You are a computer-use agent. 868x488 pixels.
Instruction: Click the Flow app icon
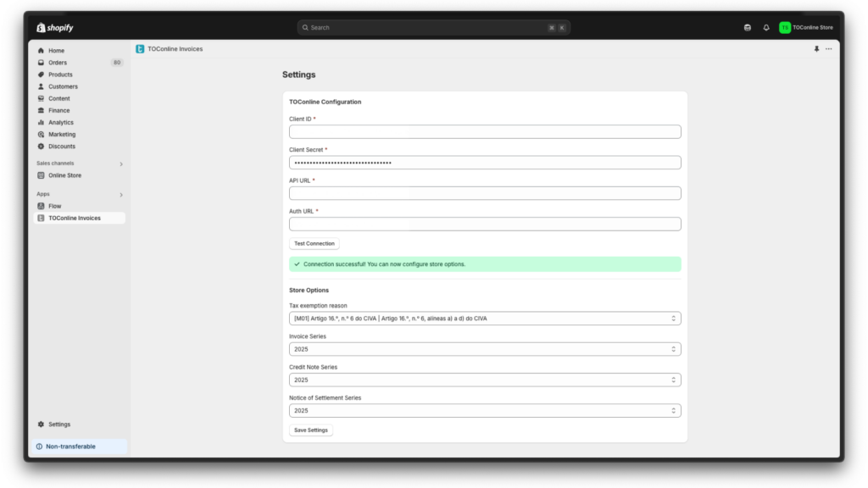click(x=41, y=206)
